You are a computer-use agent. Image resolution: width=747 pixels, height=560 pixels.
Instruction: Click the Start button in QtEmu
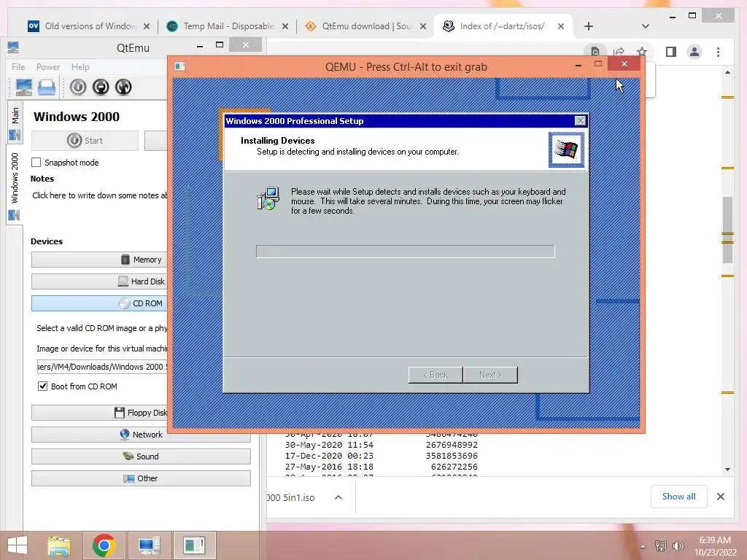pos(85,141)
